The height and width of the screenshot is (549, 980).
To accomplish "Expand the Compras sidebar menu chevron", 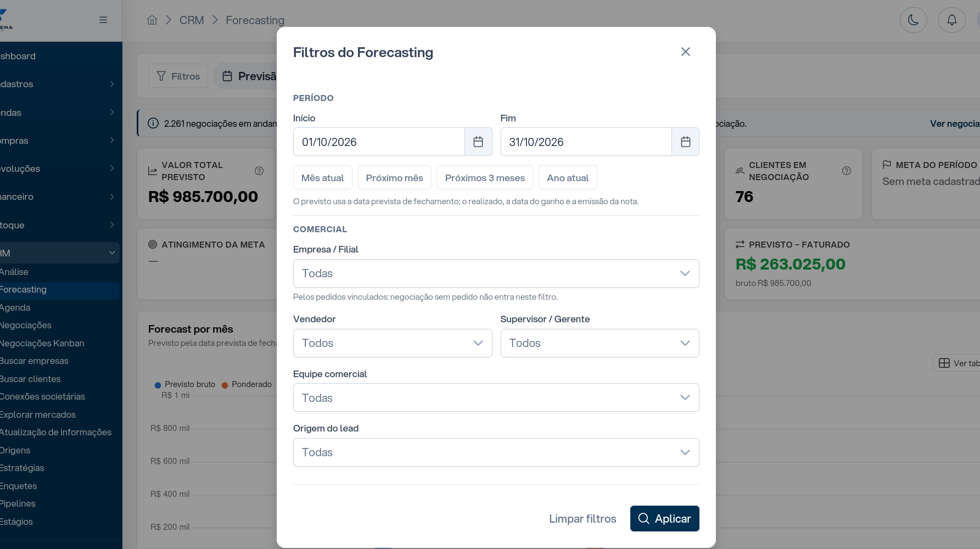I will coord(112,141).
